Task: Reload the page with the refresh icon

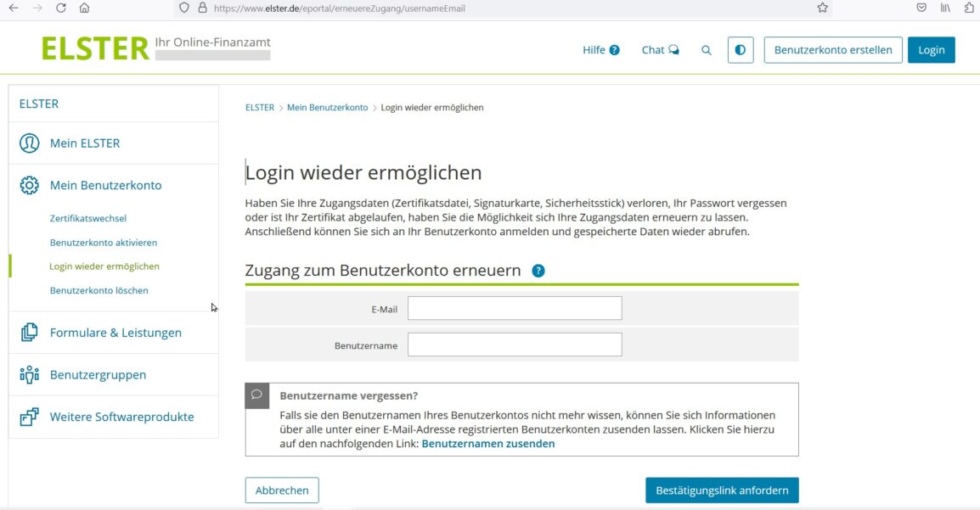Action: pyautogui.click(x=60, y=8)
